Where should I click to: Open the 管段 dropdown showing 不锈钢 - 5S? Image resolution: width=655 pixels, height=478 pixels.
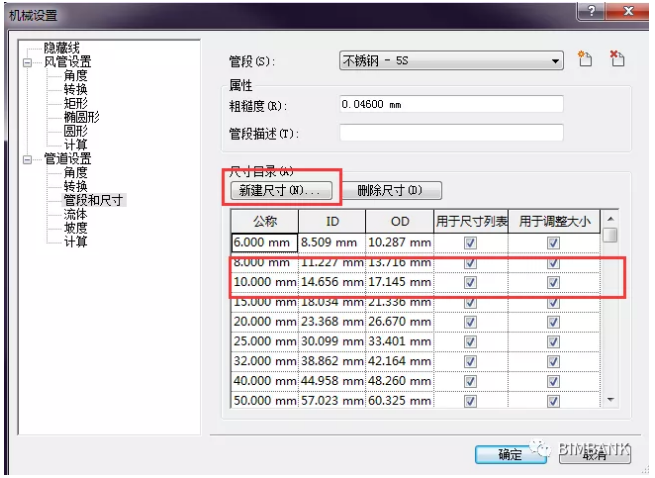451,61
